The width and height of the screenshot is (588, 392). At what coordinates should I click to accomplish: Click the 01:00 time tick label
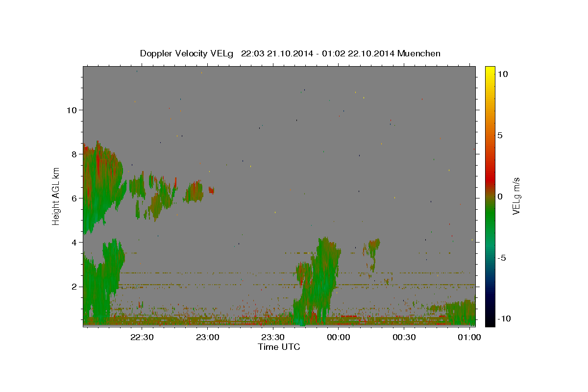[469, 338]
